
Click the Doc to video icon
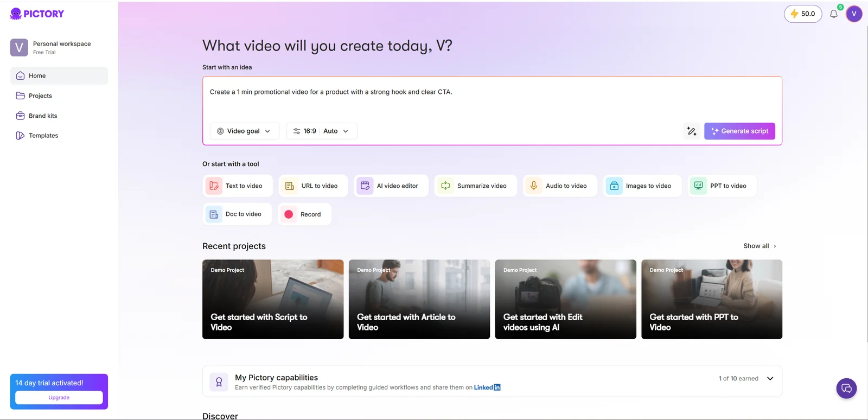click(214, 214)
